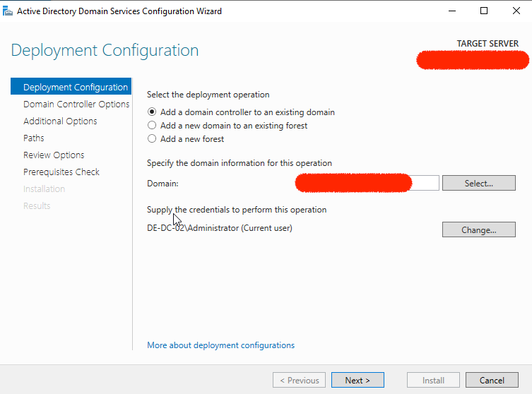Click the wizard icon in the title bar
This screenshot has width=532, height=394.
click(x=8, y=11)
